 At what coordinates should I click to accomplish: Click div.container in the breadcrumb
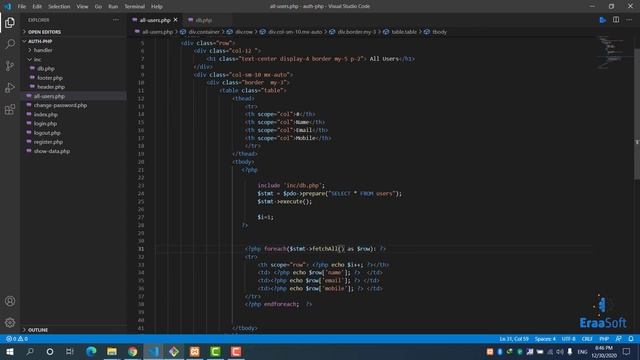point(203,32)
